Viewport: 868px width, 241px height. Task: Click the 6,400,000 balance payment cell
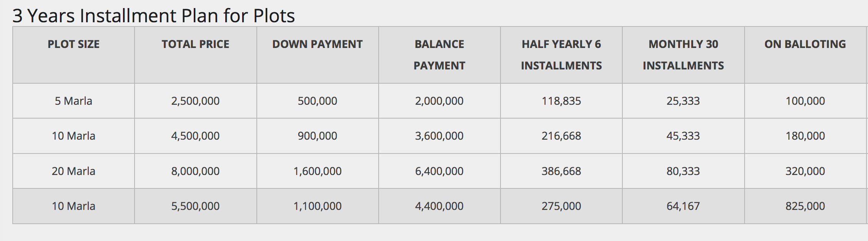(x=439, y=171)
